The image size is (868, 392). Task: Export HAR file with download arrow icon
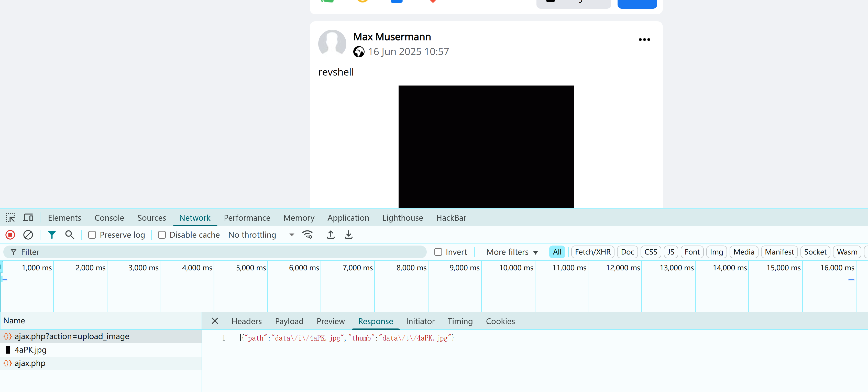click(349, 235)
